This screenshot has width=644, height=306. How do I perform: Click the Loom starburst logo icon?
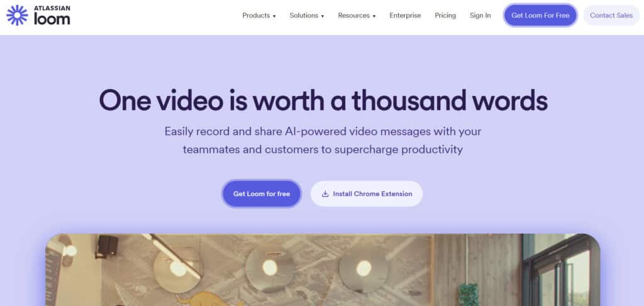click(x=17, y=15)
